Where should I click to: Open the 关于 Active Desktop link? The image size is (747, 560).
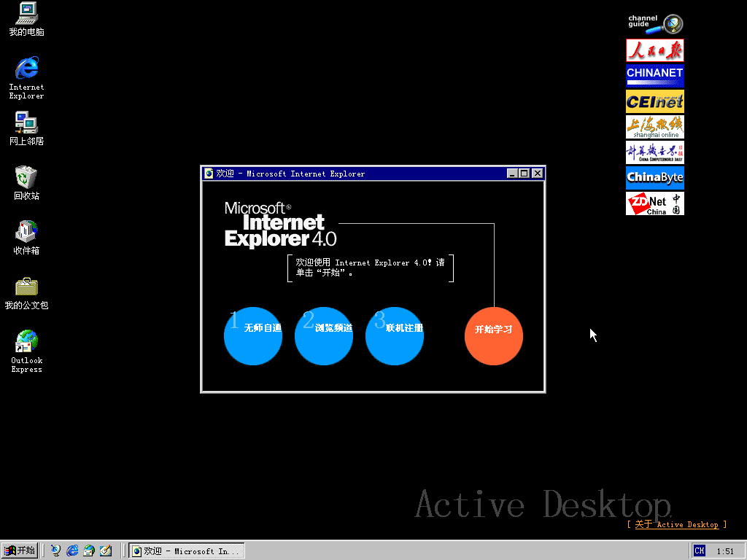pyautogui.click(x=676, y=524)
